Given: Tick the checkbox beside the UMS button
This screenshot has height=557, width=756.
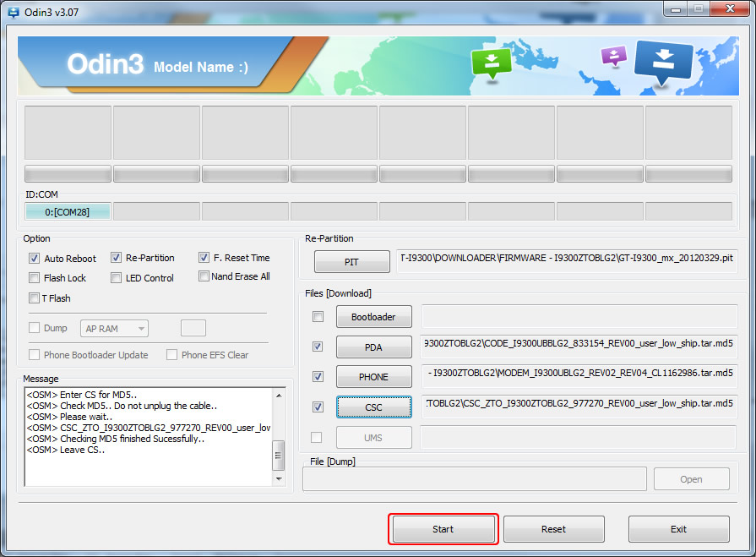Looking at the screenshot, I should [316, 437].
